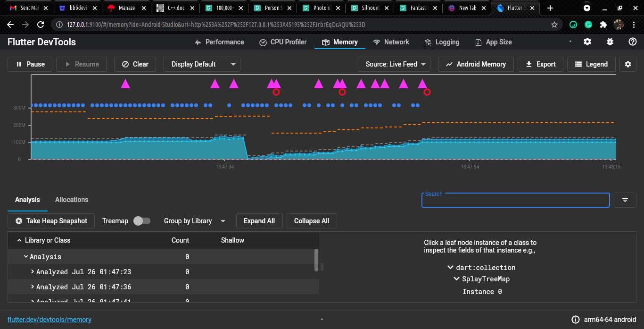644x329 pixels.
Task: Click the report-a-bug icon in the header
Action: tap(610, 42)
